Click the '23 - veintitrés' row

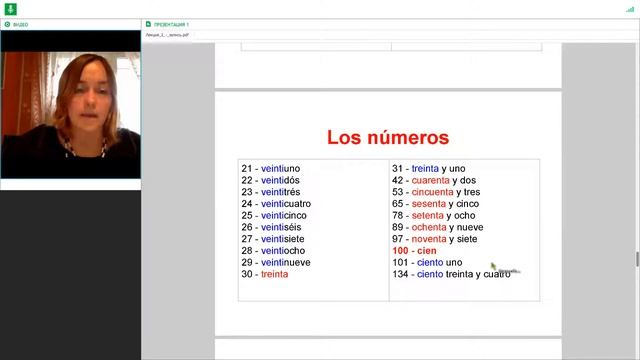click(271, 192)
